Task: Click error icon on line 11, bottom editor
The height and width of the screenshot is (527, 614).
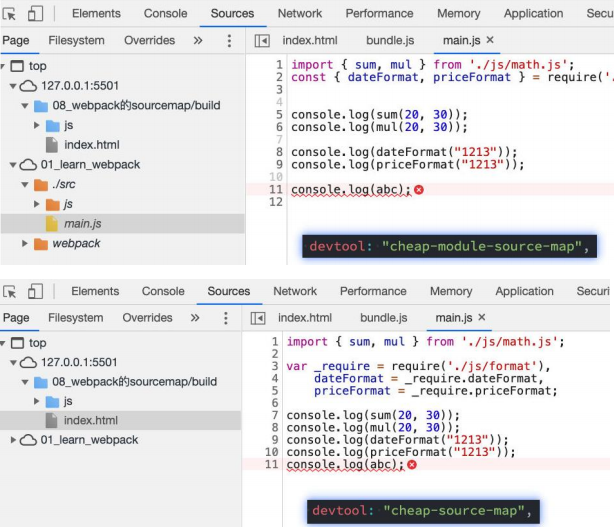Action: tap(412, 465)
